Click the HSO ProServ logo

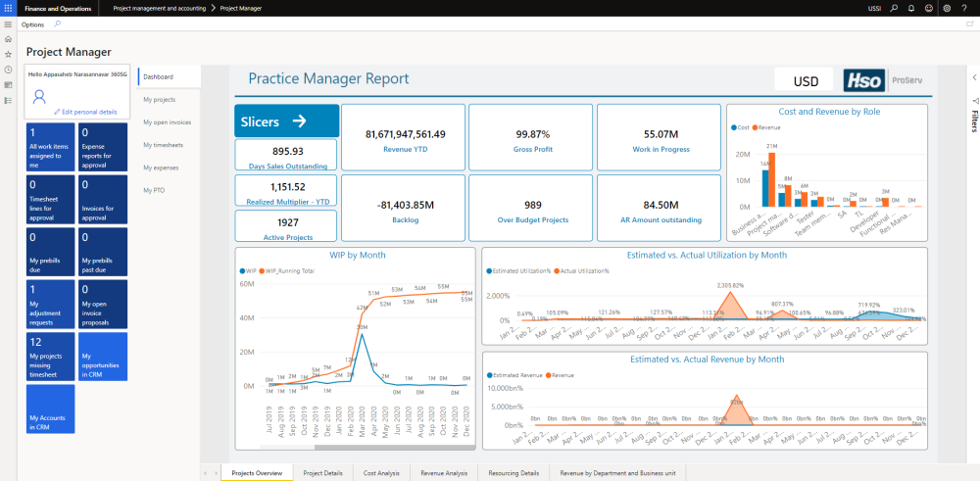pyautogui.click(x=883, y=80)
